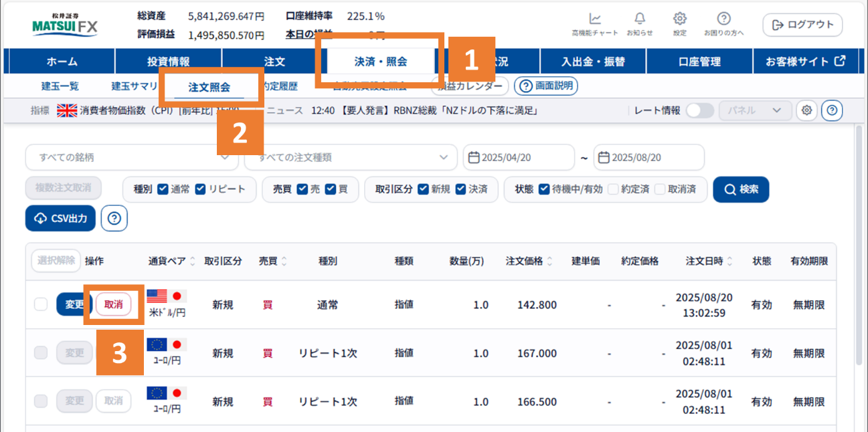Viewport: 868px width, 432px height.
Task: Toggle the レート情報 switch on
Action: click(700, 110)
